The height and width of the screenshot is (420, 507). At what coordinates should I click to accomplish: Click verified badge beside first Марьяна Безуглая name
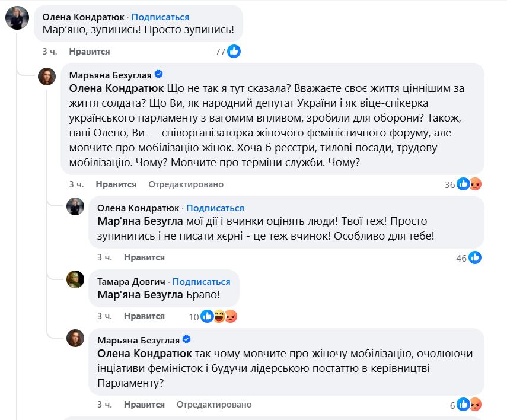pos(159,75)
